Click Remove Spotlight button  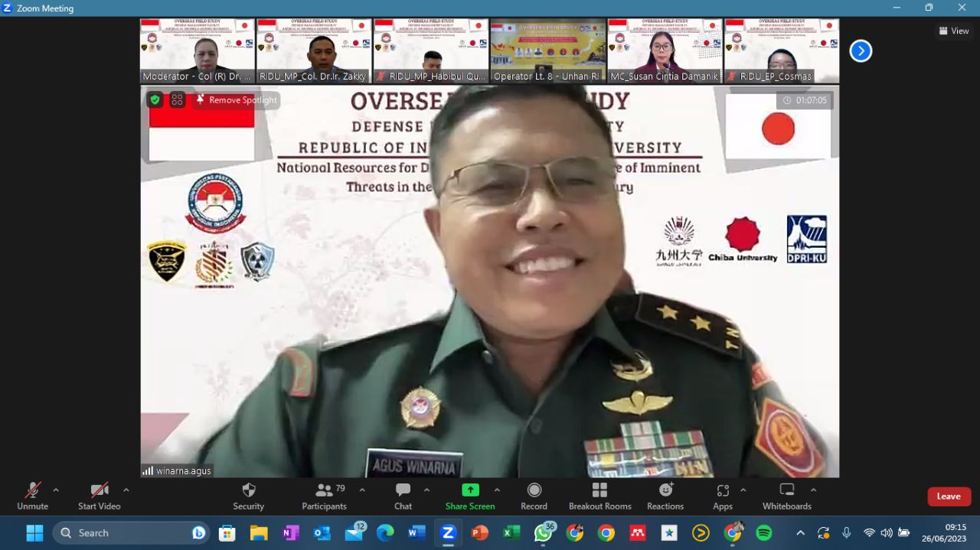click(x=237, y=100)
